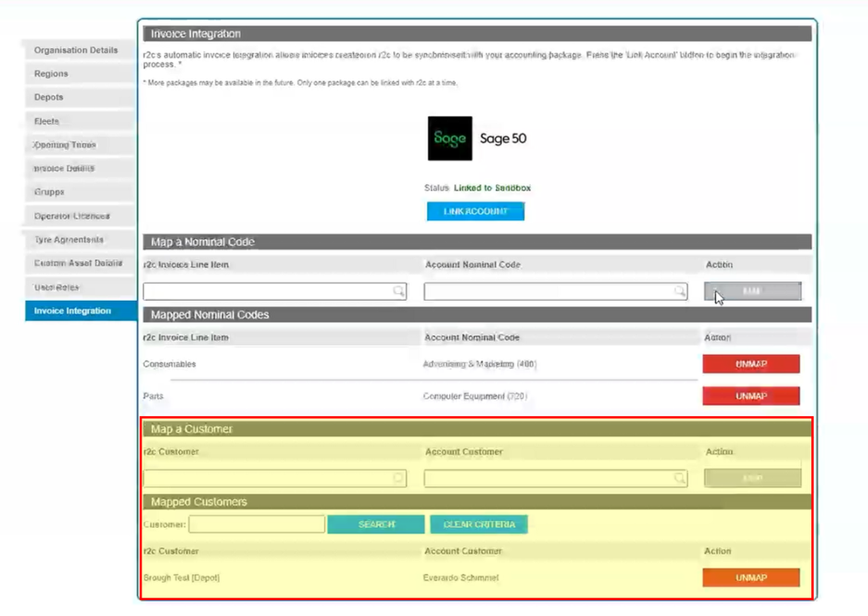Image resolution: width=868 pixels, height=616 pixels.
Task: Select Depots from the sidebar
Action: [x=76, y=97]
